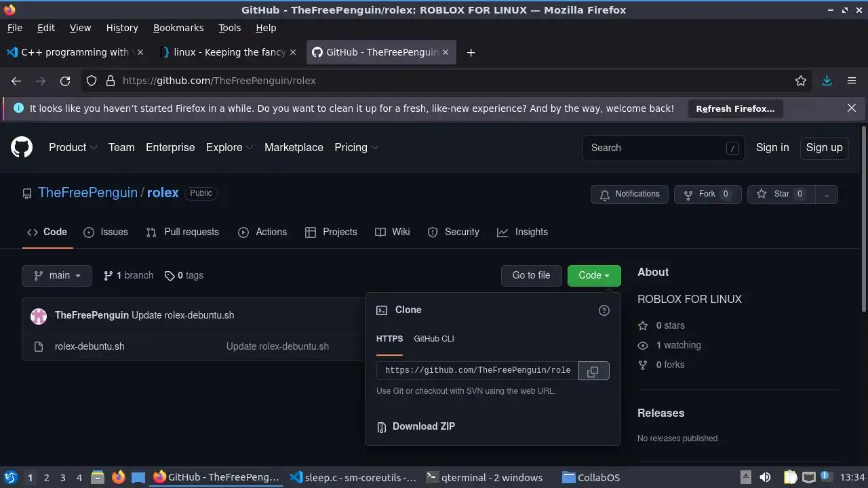
Task: Open the Tools menu in Firefox
Action: (229, 28)
